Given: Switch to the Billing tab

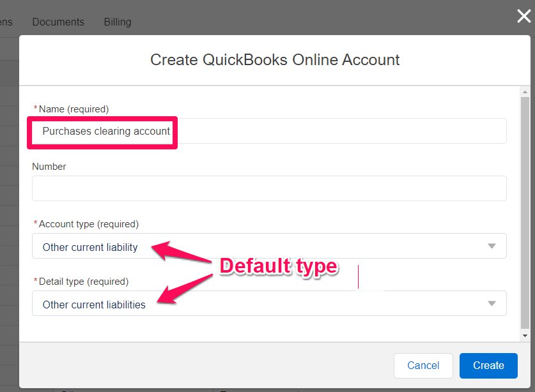Looking at the screenshot, I should click(x=118, y=22).
